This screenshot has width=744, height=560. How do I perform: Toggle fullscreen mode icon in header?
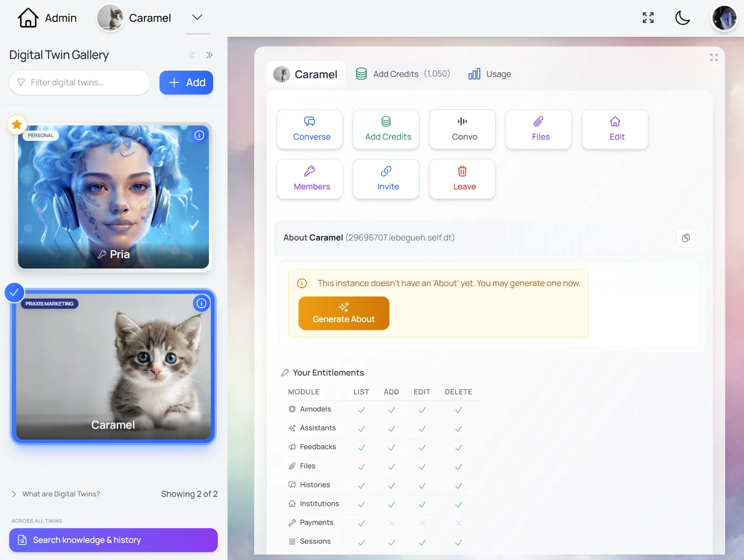pyautogui.click(x=648, y=18)
